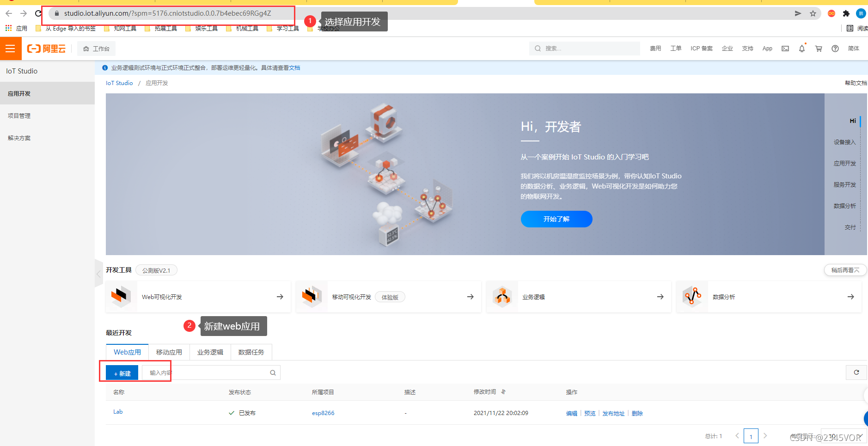Click the previous page chevron

(737, 436)
